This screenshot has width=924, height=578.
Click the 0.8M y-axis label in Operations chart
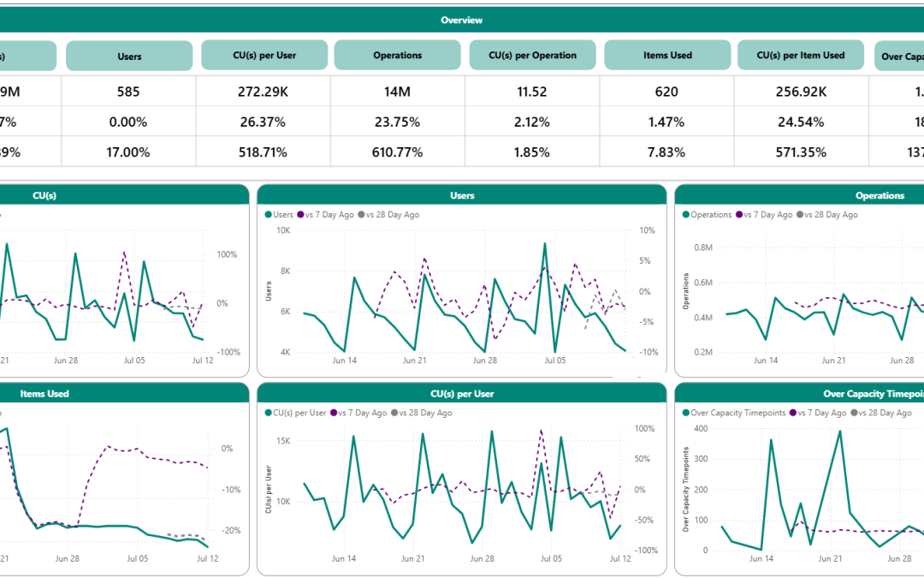click(x=703, y=247)
